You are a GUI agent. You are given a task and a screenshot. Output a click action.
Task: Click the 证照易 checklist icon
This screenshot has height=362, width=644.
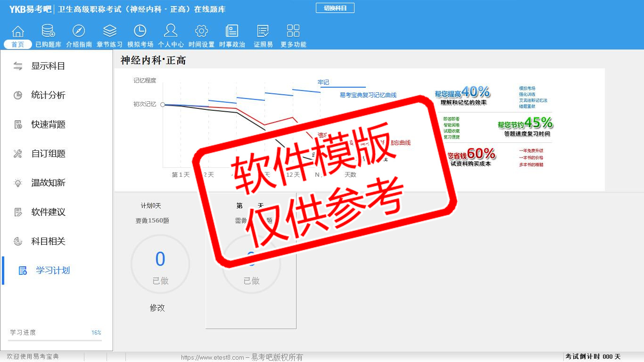click(x=263, y=32)
